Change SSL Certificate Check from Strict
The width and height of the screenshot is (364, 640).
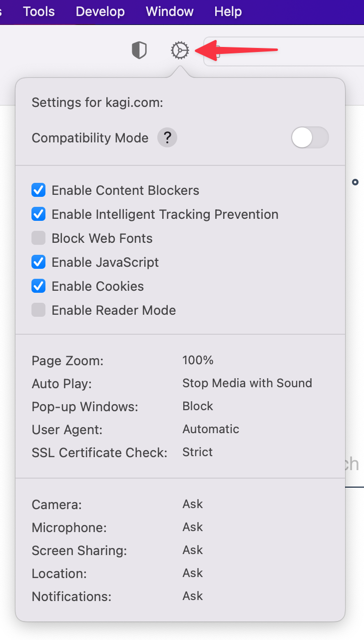pos(197,452)
